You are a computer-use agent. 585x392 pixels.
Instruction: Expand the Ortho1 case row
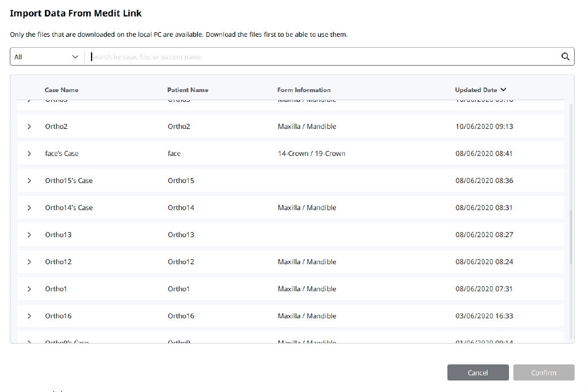pos(29,289)
